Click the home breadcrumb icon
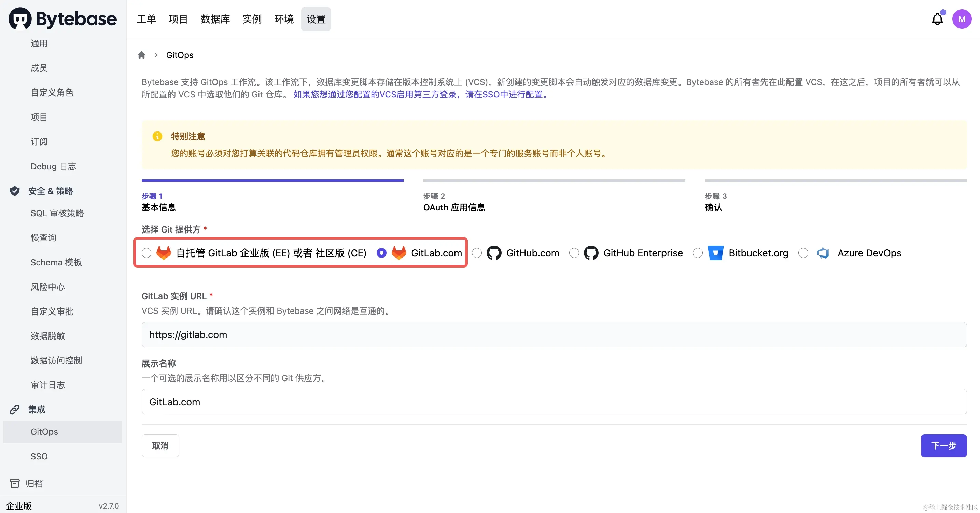This screenshot has height=513, width=980. pyautogui.click(x=142, y=55)
